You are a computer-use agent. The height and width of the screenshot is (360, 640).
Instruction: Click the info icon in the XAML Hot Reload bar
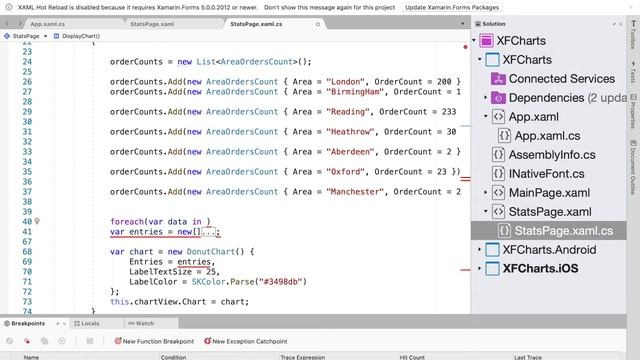(9, 7)
